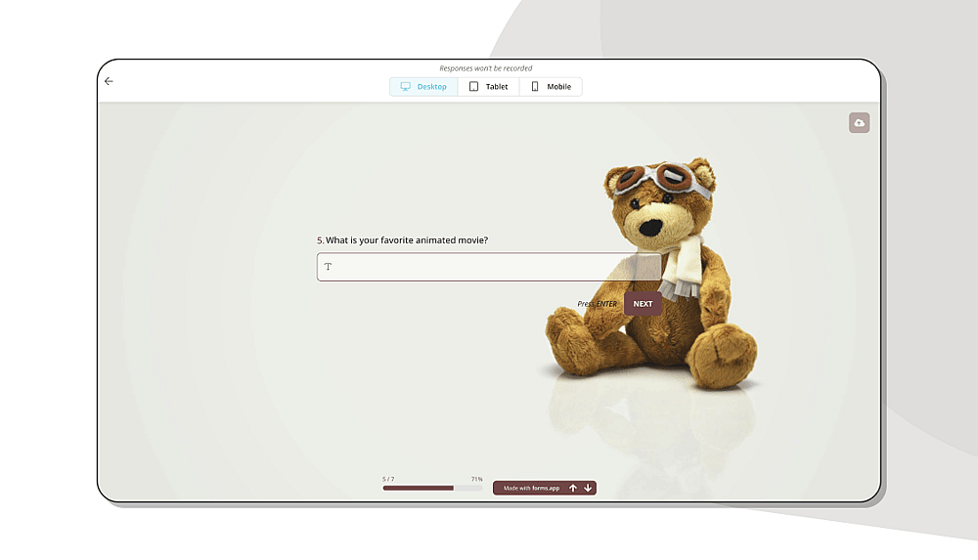Click the NEXT button
Viewport: 978px width, 560px height.
point(644,304)
